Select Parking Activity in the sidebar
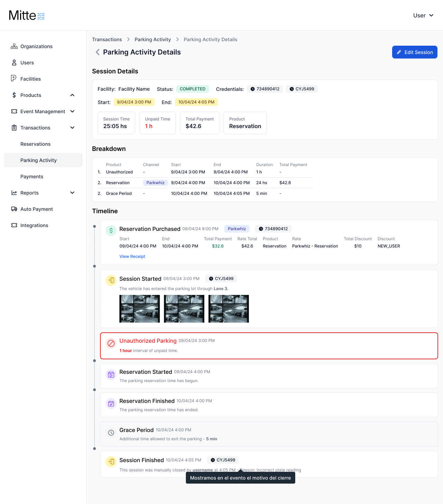The height and width of the screenshot is (504, 443). (x=43, y=160)
